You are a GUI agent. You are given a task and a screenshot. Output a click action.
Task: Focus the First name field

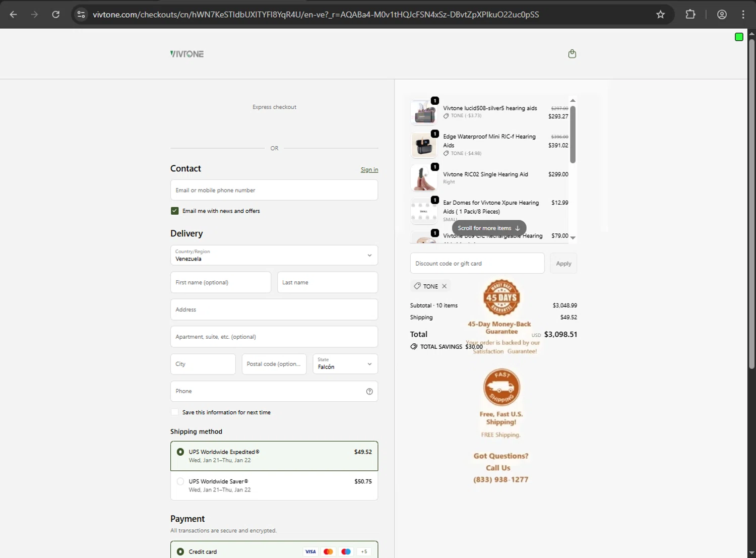point(221,283)
